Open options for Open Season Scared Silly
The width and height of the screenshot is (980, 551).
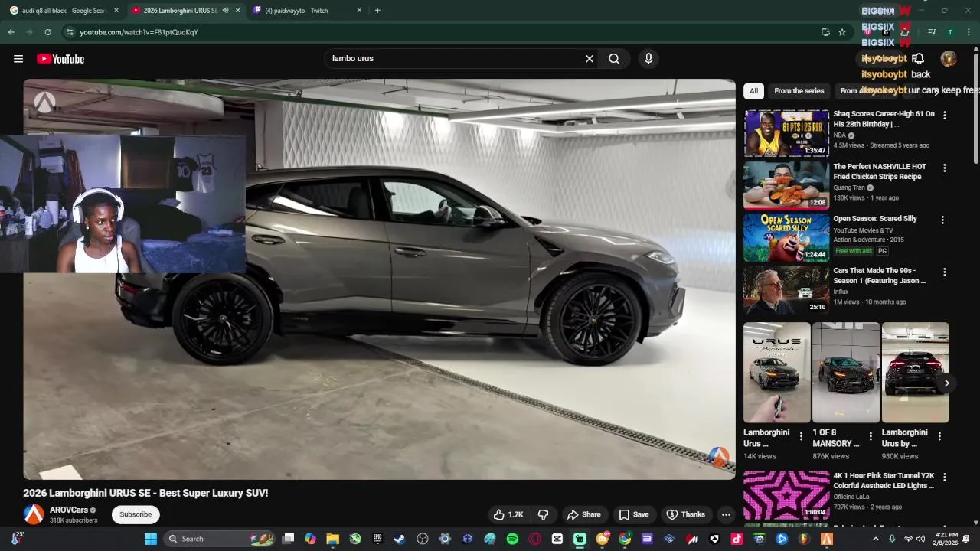coord(942,220)
